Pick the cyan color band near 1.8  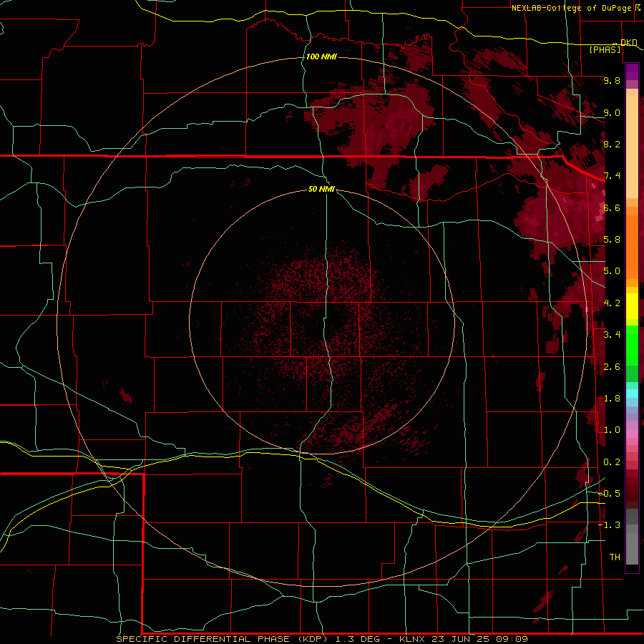(x=632, y=394)
